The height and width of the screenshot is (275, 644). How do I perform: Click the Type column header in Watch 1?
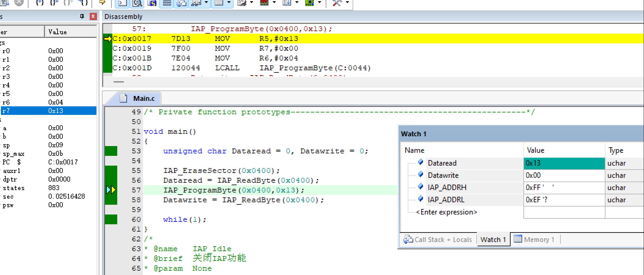(624, 150)
